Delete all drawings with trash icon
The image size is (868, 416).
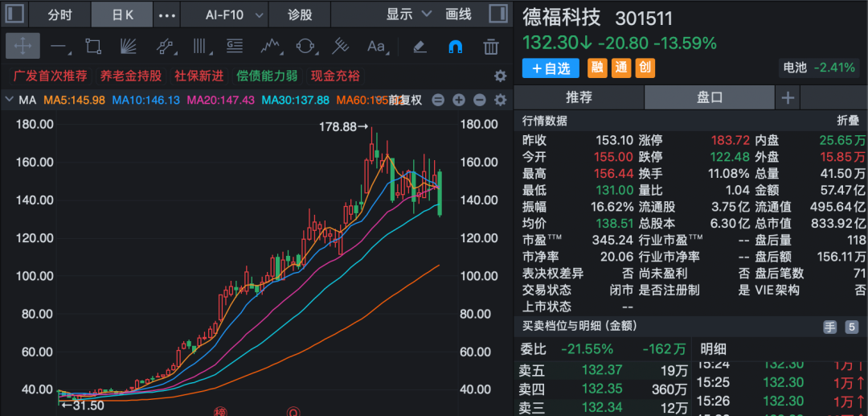[491, 47]
